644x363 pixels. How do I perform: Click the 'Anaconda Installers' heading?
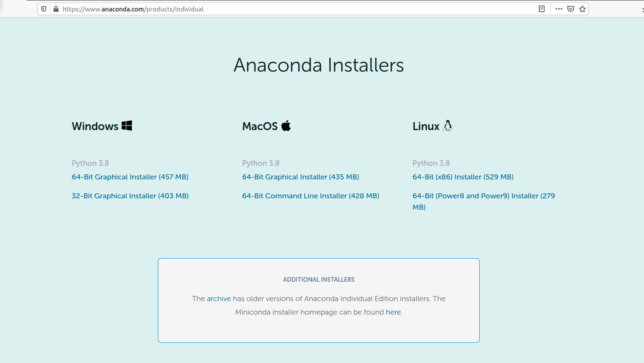(x=319, y=65)
